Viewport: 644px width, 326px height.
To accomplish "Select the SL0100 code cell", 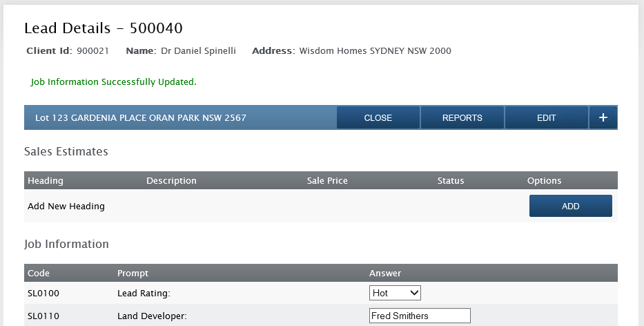I will pyautogui.click(x=43, y=293).
